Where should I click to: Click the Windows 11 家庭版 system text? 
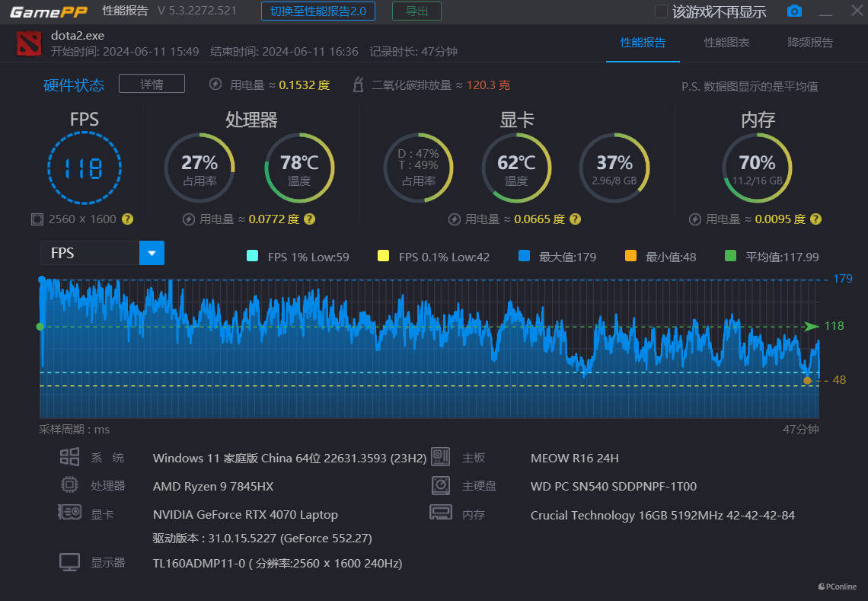coord(289,458)
